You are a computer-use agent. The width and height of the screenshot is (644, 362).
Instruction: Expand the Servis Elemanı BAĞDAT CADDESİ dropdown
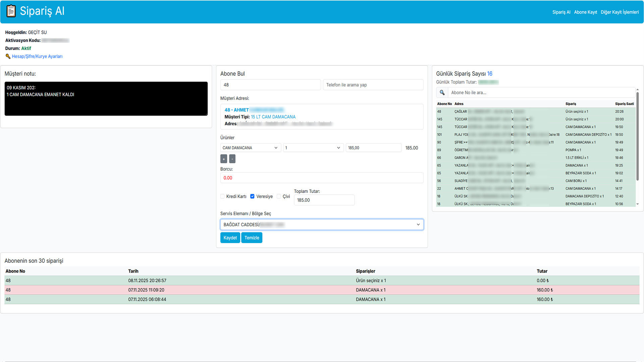coord(322,225)
